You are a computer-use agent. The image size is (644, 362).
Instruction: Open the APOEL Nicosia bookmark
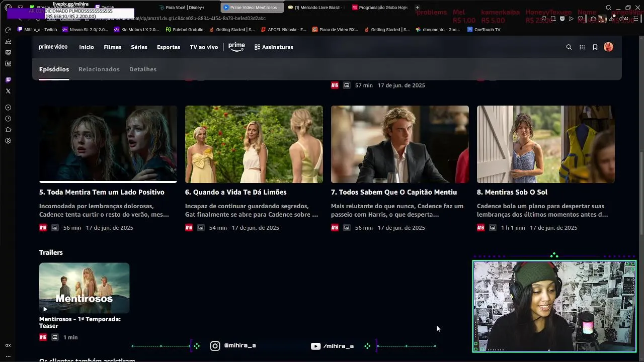[283, 30]
